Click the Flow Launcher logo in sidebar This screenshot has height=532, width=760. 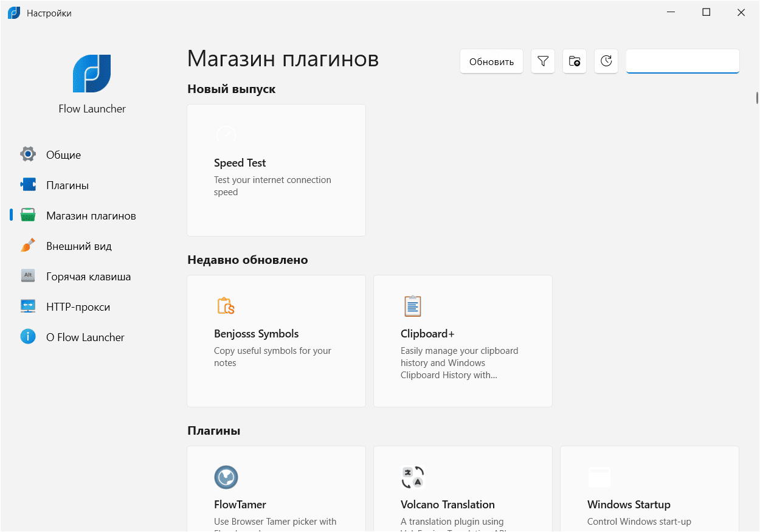click(92, 74)
